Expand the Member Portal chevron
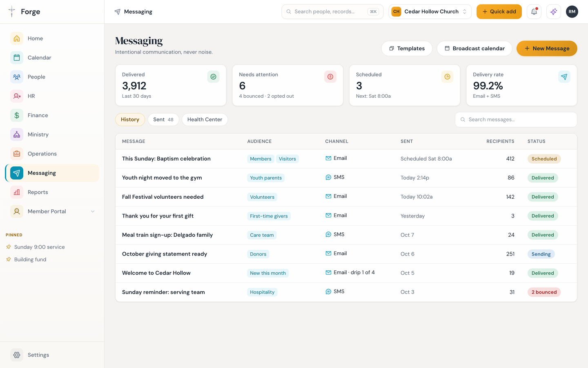The height and width of the screenshot is (368, 588). point(93,211)
